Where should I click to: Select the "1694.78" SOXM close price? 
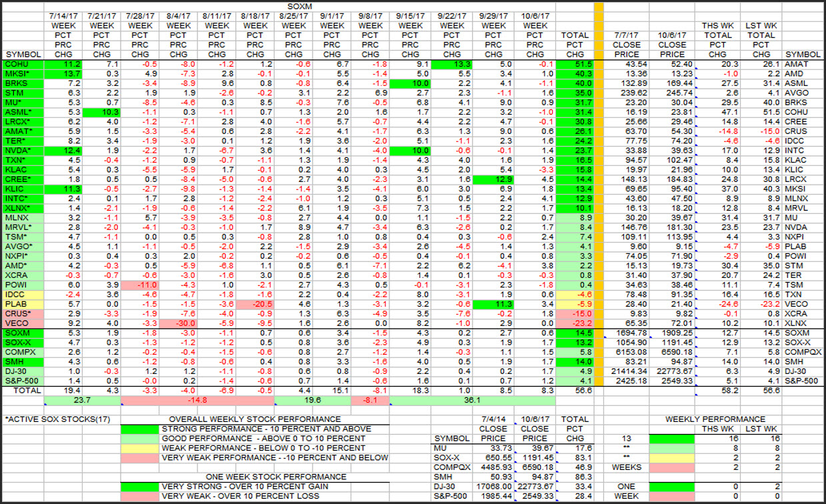(627, 333)
